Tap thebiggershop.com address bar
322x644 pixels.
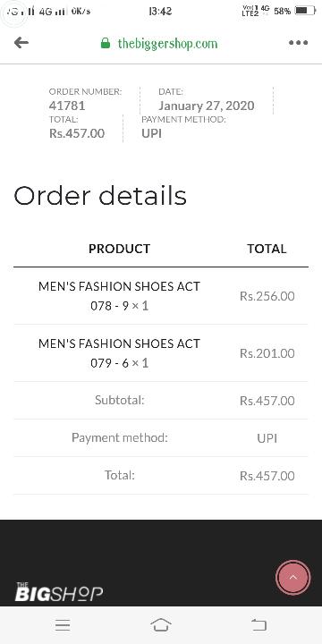(x=167, y=44)
